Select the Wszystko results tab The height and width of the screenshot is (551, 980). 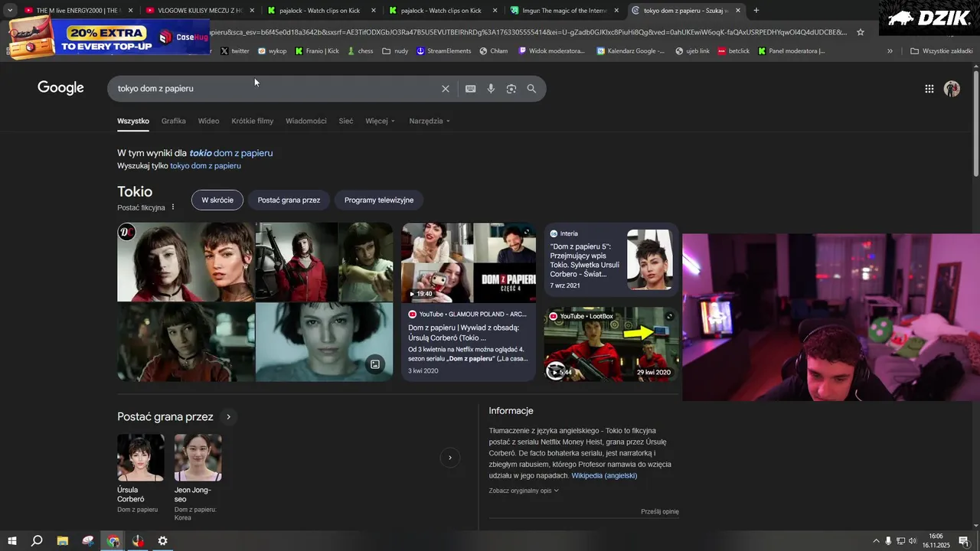click(x=133, y=121)
